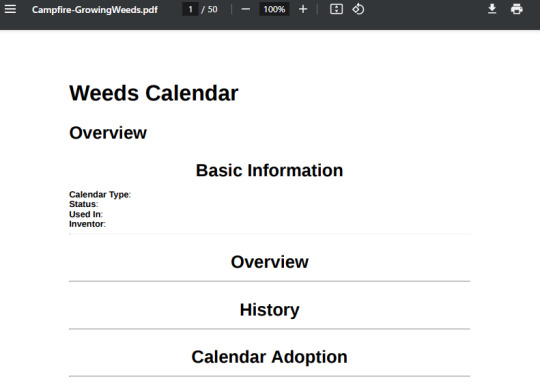Download the PDF file
The image size is (540, 388).
[x=492, y=9]
